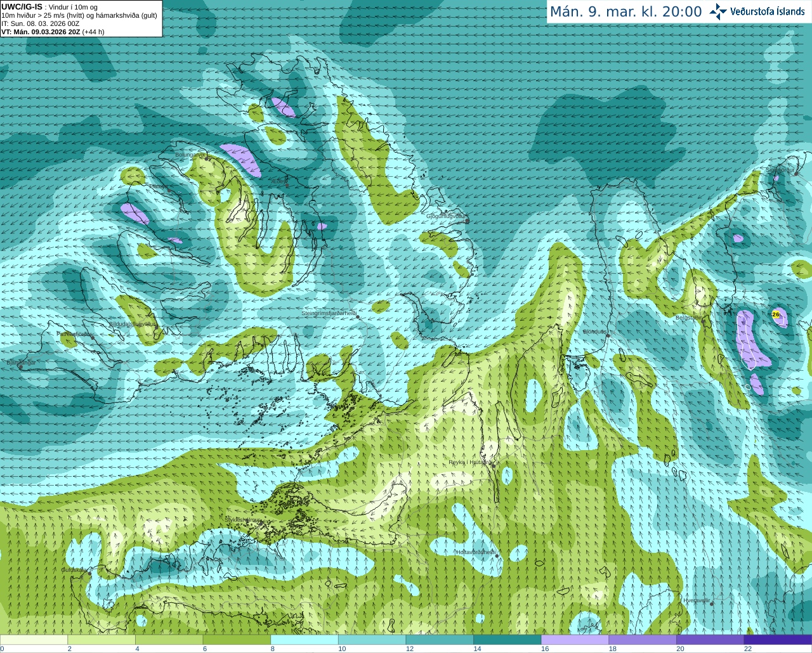Click the Holtavörðuheiði station label
The width and height of the screenshot is (812, 653).
pyautogui.click(x=475, y=552)
